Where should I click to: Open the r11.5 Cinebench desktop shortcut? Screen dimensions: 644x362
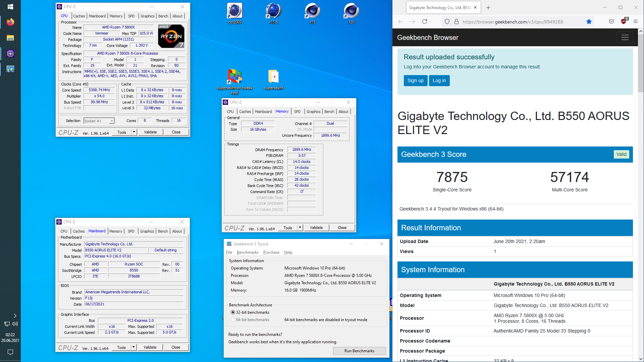[x=274, y=13]
